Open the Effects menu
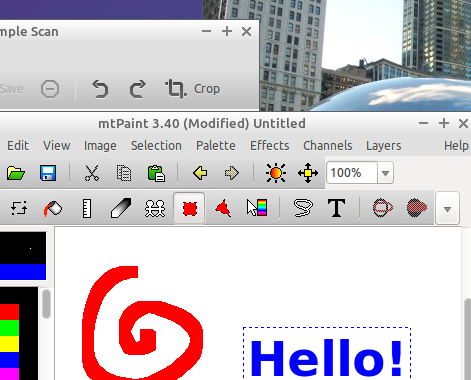The height and width of the screenshot is (380, 471). (270, 146)
